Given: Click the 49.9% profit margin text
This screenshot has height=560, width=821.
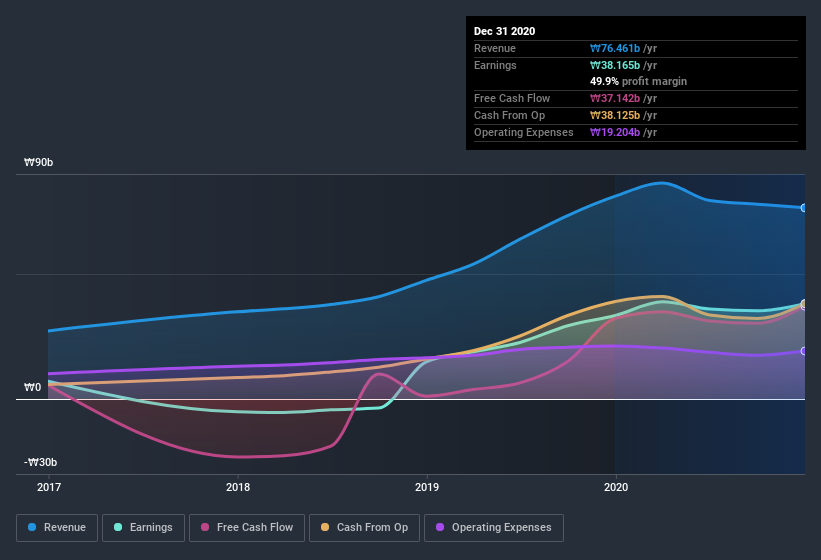Looking at the screenshot, I should [x=638, y=82].
